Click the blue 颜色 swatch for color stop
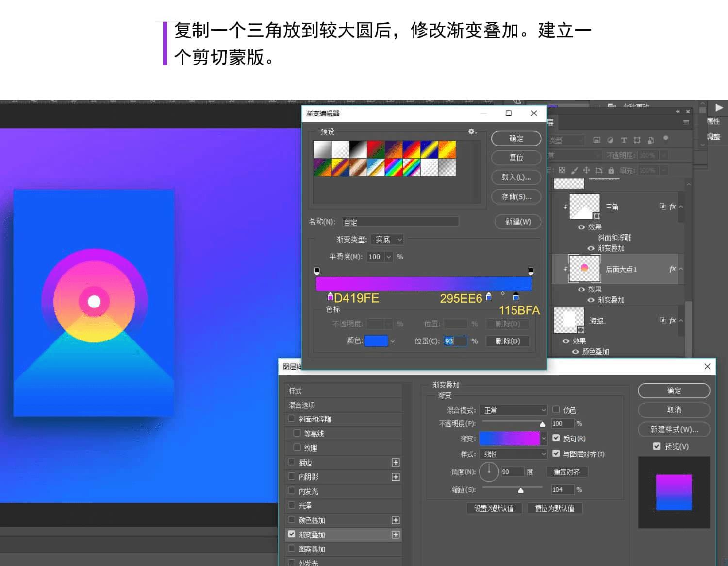Screen dimensions: 728x566 (376, 341)
